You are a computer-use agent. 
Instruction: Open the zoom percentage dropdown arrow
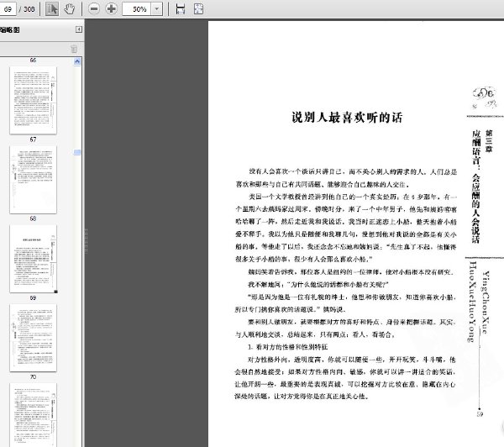pyautogui.click(x=157, y=9)
